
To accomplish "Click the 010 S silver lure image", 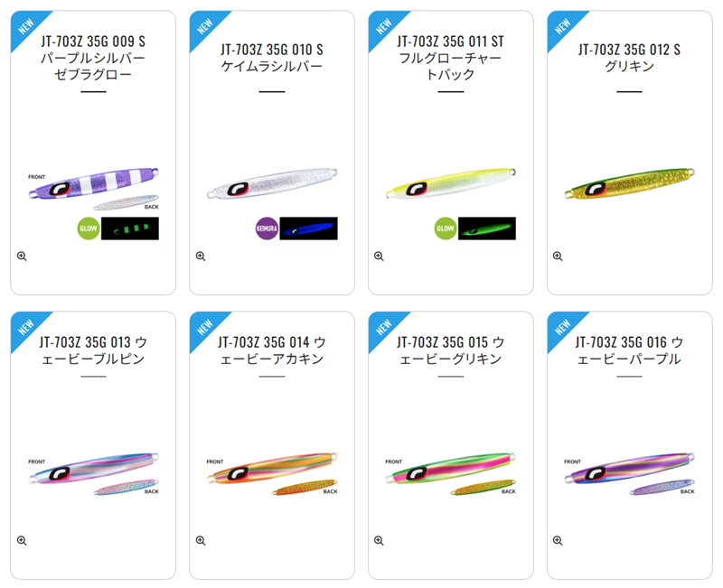I will click(272, 183).
